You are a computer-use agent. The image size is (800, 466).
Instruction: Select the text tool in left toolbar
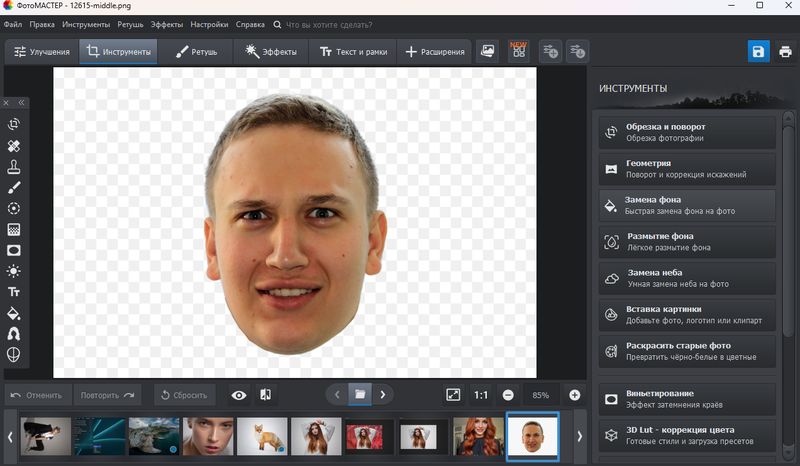14,292
